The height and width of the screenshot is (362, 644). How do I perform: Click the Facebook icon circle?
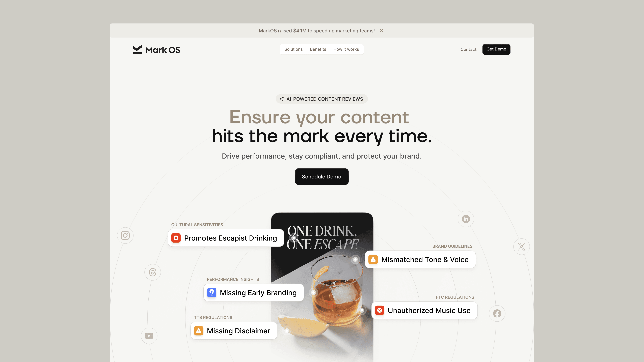pyautogui.click(x=497, y=313)
